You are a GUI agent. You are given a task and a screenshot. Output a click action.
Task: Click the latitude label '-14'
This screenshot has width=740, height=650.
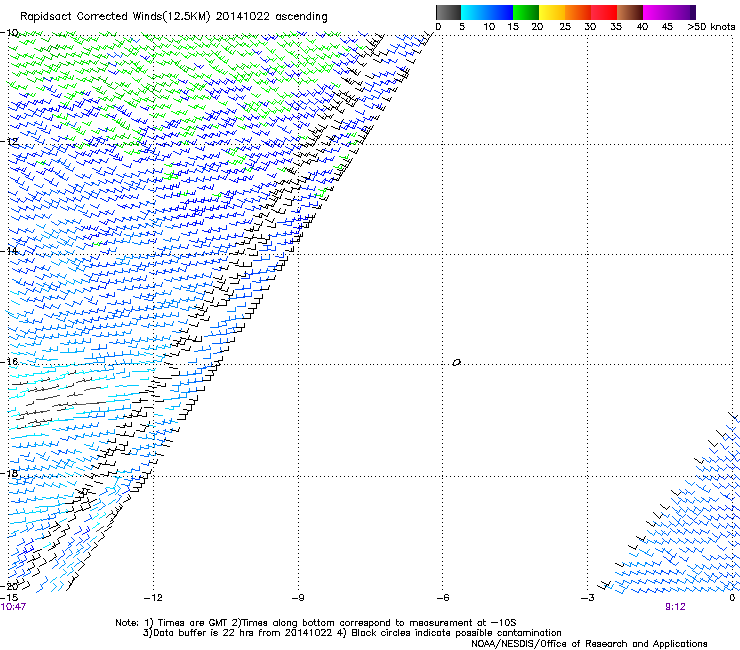click(9, 251)
